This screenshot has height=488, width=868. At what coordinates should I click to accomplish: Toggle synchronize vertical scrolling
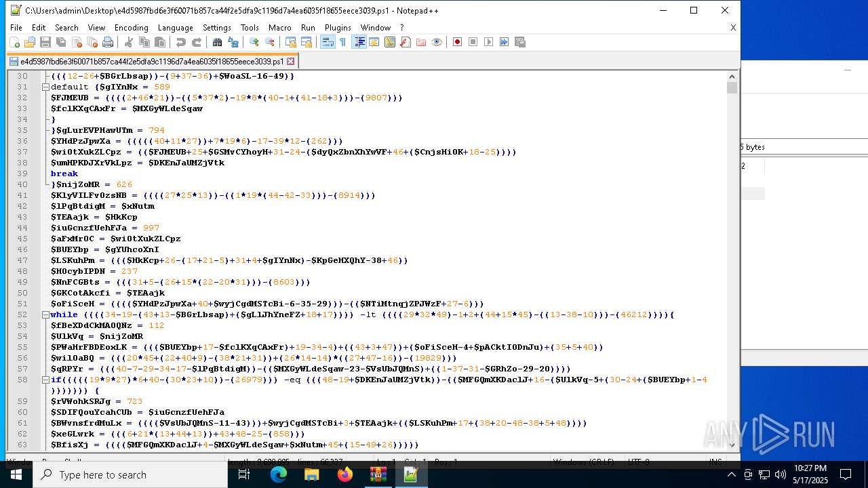(x=291, y=42)
